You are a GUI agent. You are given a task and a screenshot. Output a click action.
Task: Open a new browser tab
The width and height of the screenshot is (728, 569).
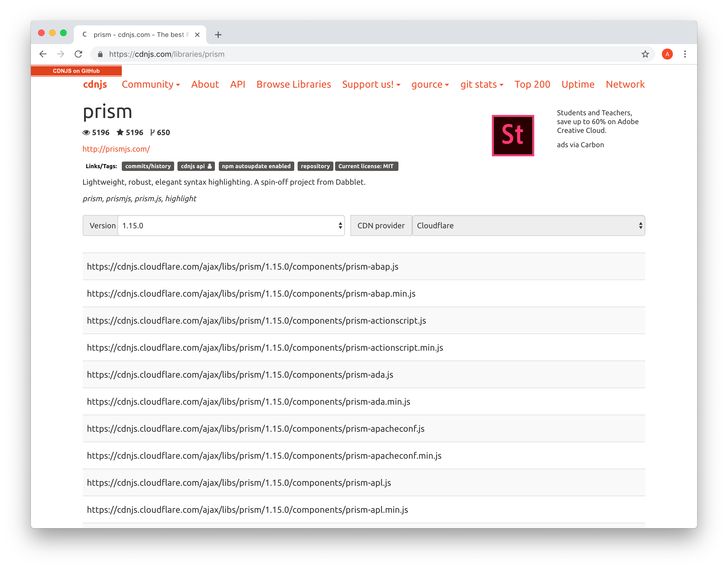click(x=218, y=35)
